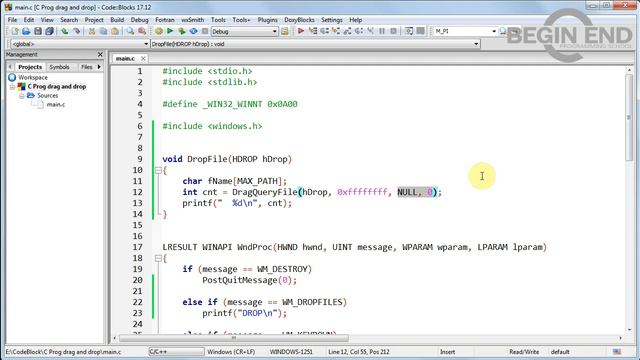Create a new file with the toolbar icon
Image resolution: width=640 pixels, height=360 pixels.
point(15,31)
